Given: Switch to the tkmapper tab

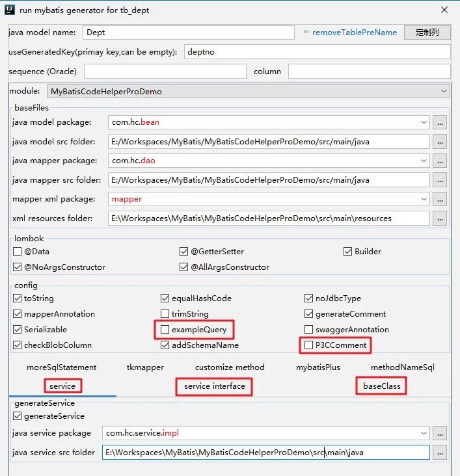Looking at the screenshot, I should coord(145,367).
